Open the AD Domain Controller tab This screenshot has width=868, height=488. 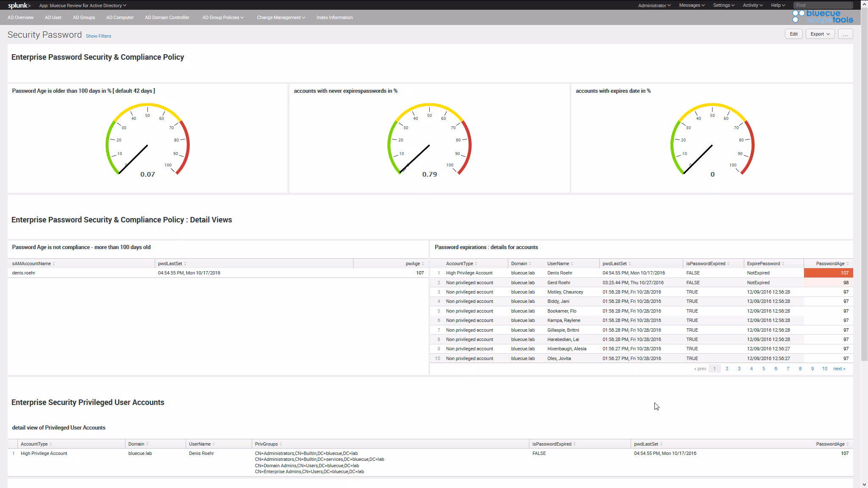coord(167,17)
